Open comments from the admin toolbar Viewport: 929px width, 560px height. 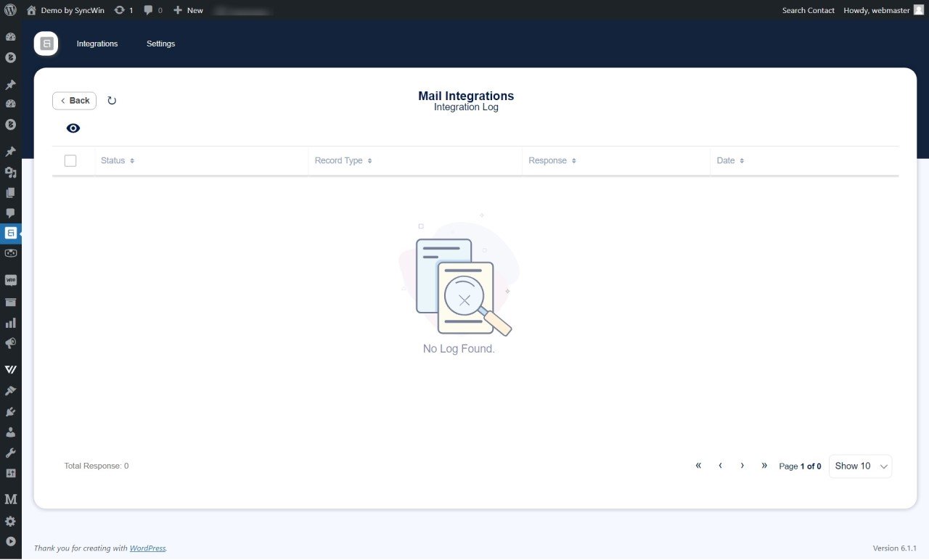point(152,9)
